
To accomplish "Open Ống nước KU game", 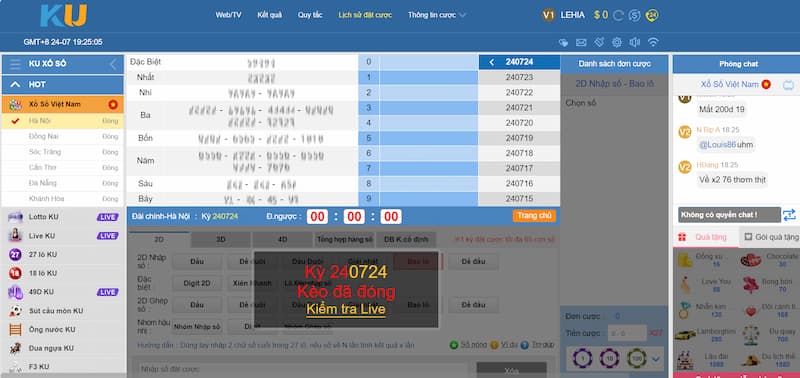I will (63, 330).
